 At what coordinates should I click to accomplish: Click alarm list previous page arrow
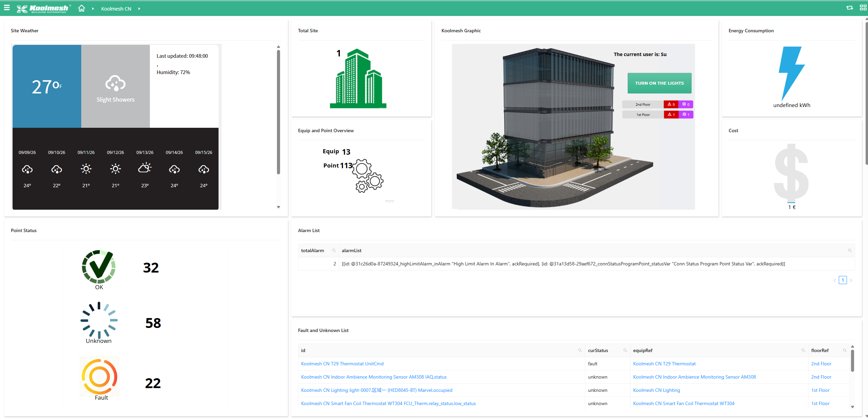click(x=834, y=280)
